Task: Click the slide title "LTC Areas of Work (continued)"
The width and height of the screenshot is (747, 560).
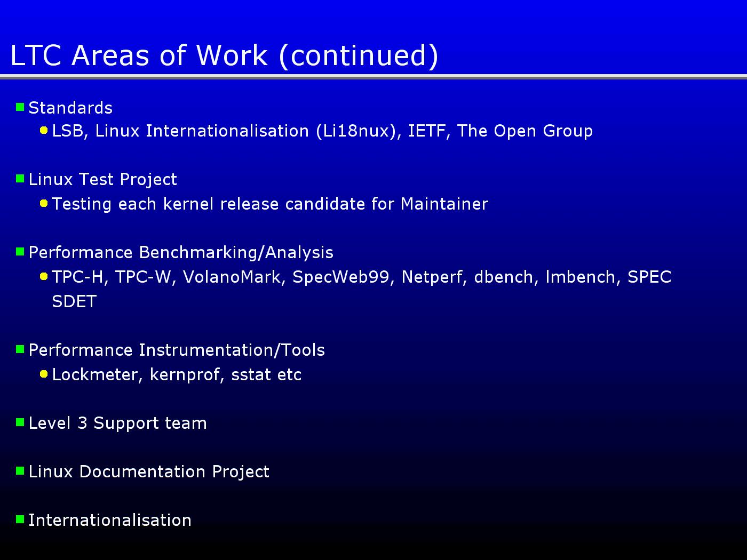Action: (224, 55)
